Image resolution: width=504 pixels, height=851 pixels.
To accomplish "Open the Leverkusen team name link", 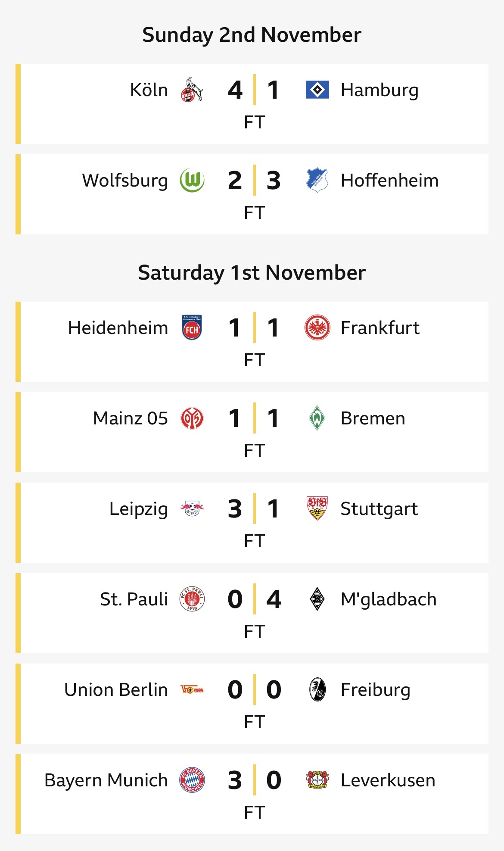I will [x=388, y=780].
